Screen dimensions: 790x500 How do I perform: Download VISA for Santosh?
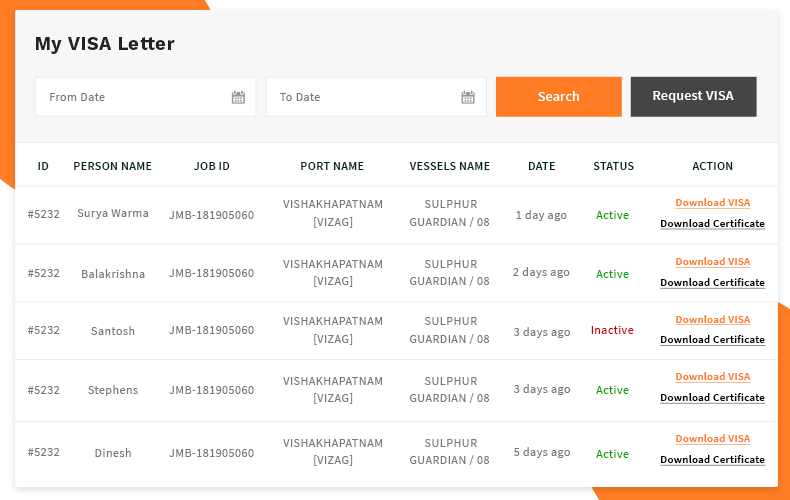(x=712, y=320)
